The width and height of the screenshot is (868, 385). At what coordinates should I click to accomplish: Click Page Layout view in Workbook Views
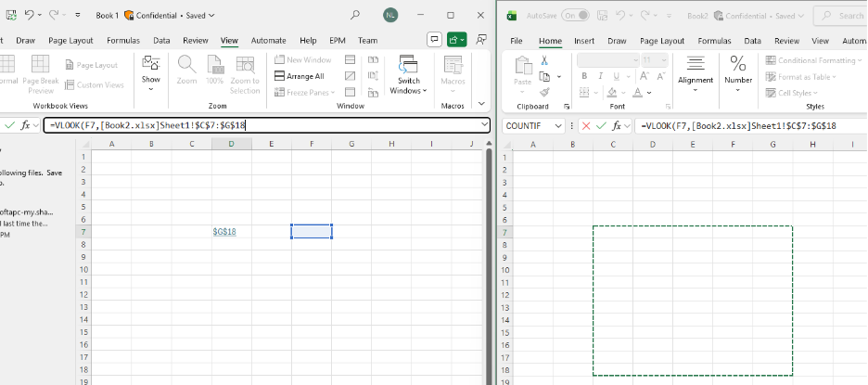pyautogui.click(x=92, y=65)
